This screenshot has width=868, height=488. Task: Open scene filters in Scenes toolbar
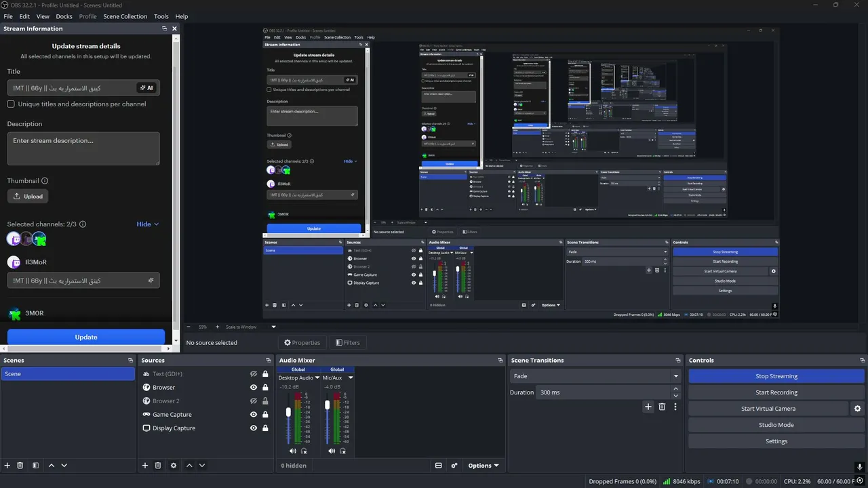click(35, 466)
